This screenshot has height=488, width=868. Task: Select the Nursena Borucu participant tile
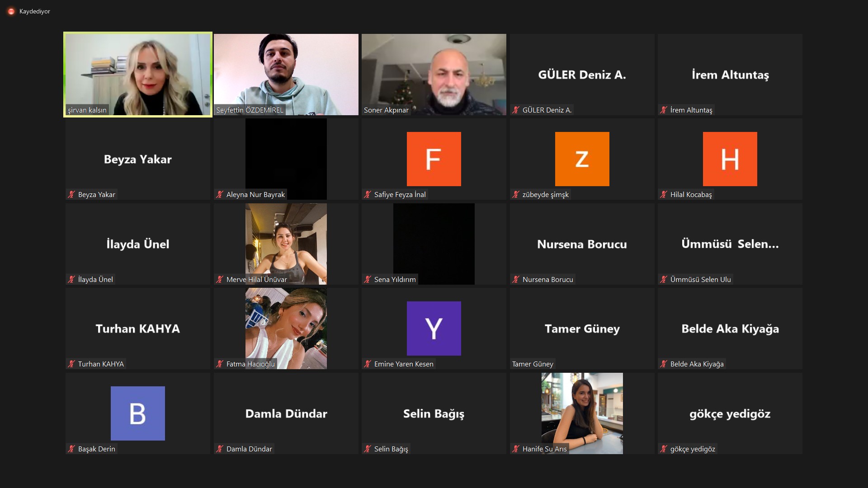tap(582, 244)
